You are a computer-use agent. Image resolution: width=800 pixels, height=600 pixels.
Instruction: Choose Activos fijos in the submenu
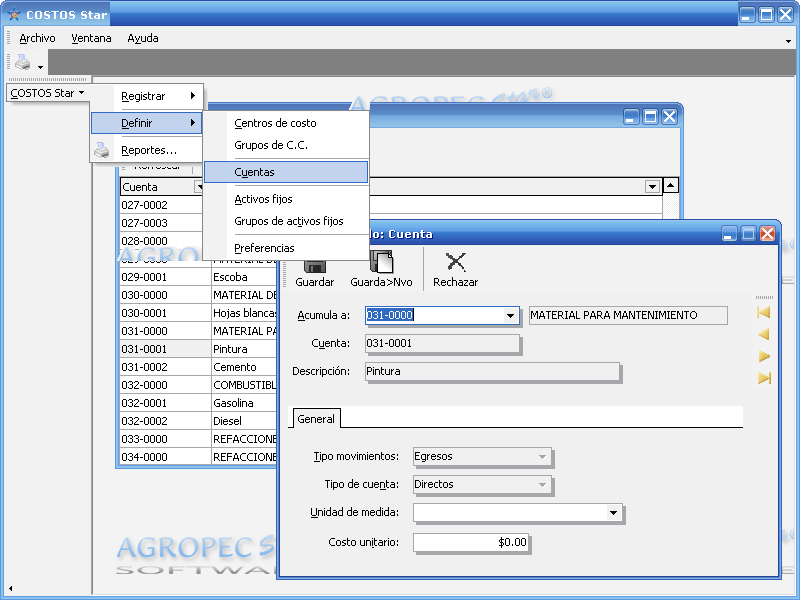click(x=286, y=199)
